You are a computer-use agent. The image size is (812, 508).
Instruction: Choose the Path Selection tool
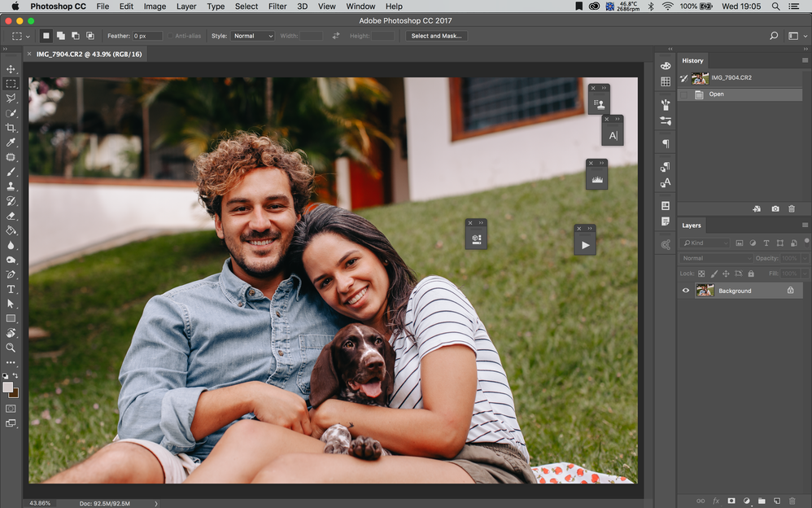click(x=11, y=304)
